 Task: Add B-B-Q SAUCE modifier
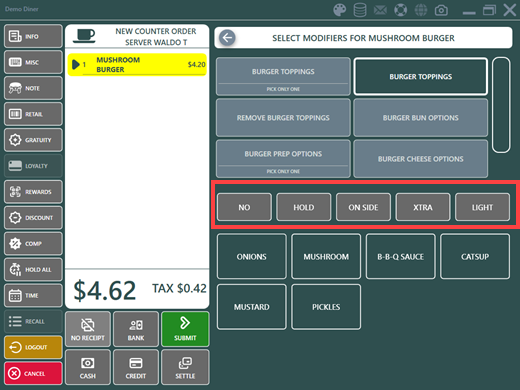pyautogui.click(x=401, y=256)
